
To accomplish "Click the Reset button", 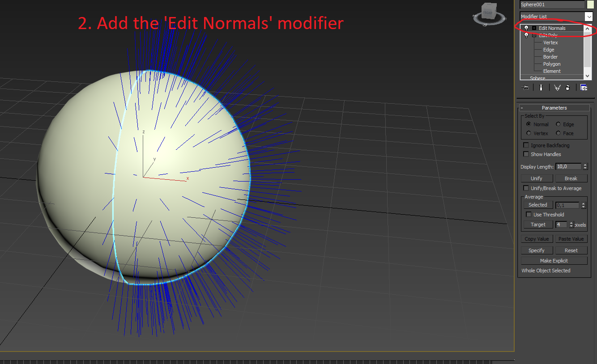I will tap(571, 250).
